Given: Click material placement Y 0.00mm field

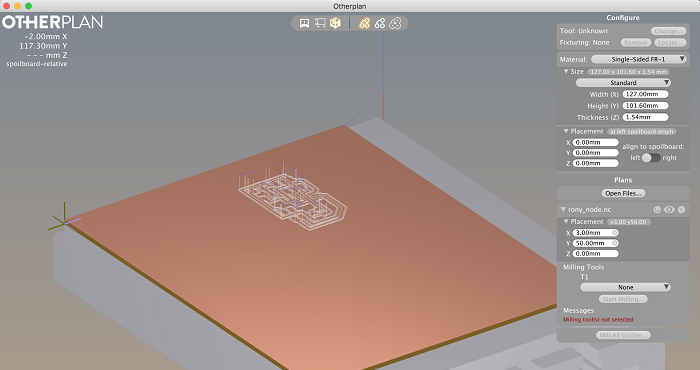Looking at the screenshot, I should pyautogui.click(x=596, y=153).
